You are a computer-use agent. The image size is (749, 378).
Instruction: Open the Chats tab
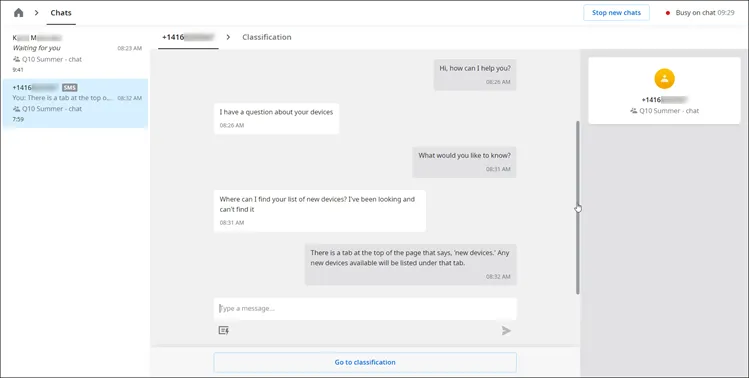click(61, 13)
